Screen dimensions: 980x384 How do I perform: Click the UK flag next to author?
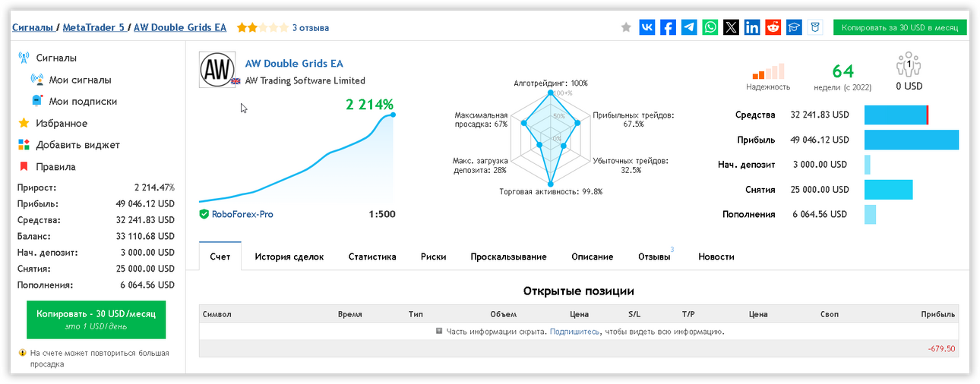click(236, 81)
